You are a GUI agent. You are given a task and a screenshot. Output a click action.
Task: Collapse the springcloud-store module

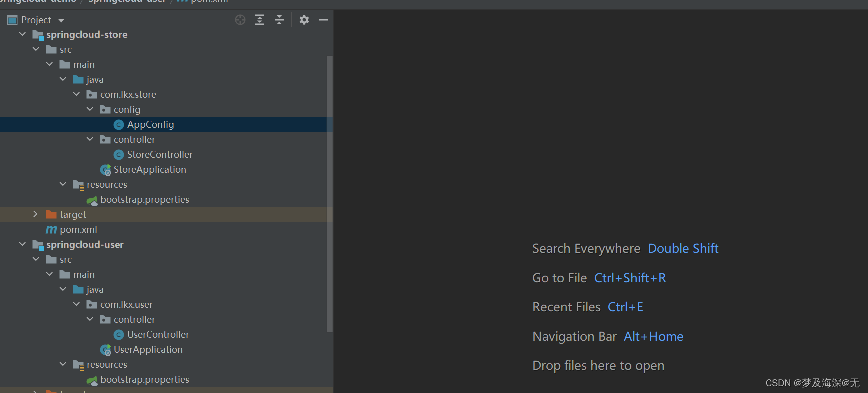[x=22, y=34]
